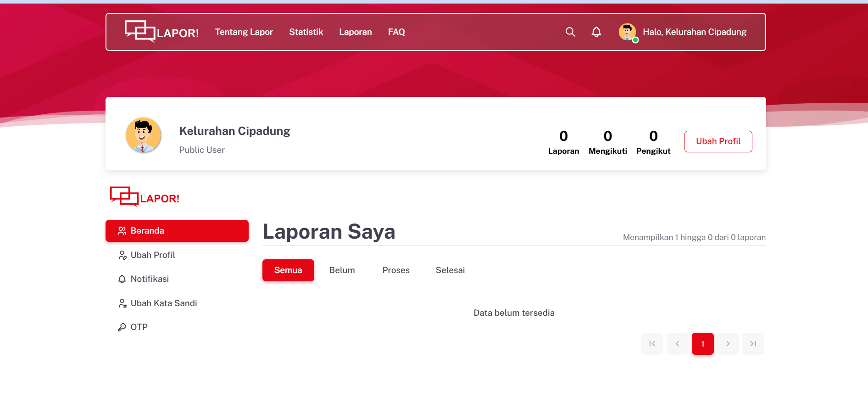Click the 0 Laporan counter

563,142
